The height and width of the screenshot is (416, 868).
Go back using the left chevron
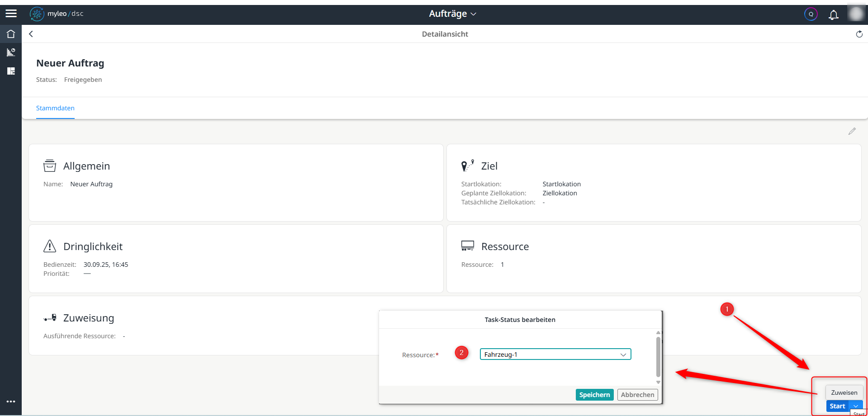(31, 34)
